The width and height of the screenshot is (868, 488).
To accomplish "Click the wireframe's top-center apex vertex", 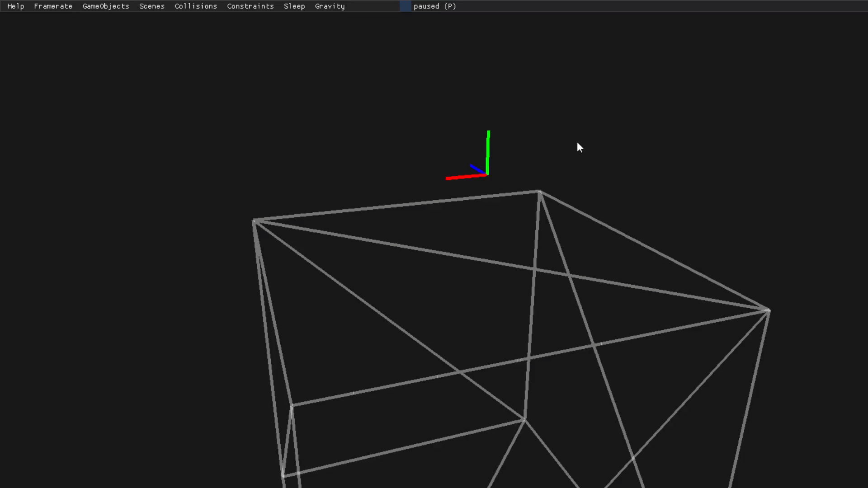I will click(539, 192).
